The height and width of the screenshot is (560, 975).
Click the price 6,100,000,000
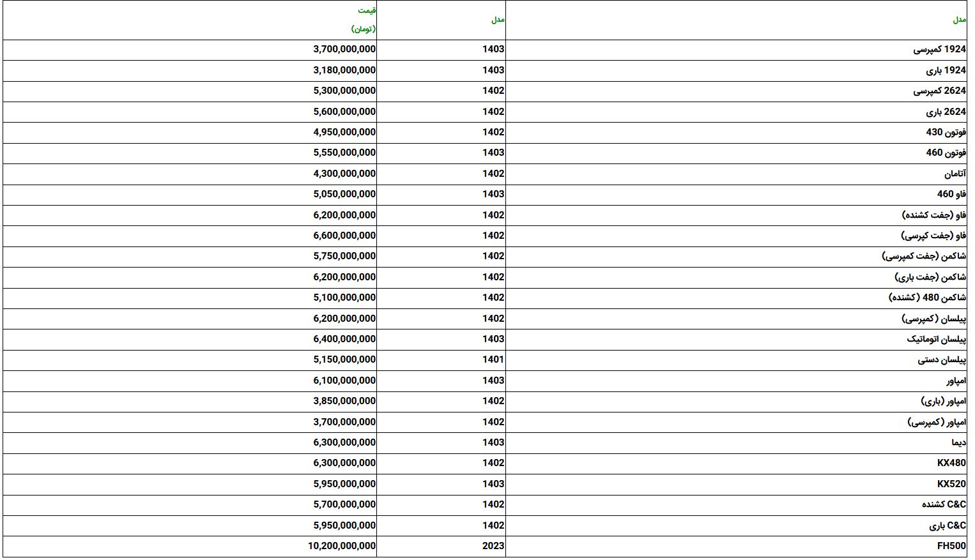point(344,381)
